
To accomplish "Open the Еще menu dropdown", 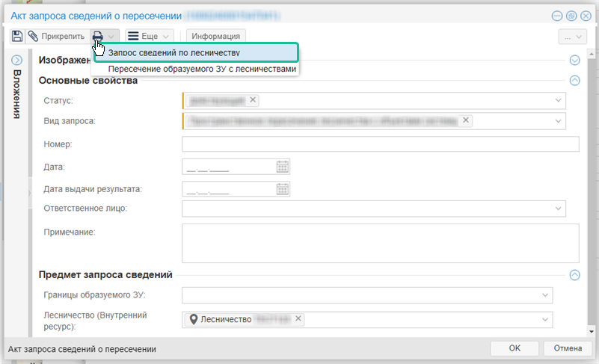I will click(x=150, y=36).
